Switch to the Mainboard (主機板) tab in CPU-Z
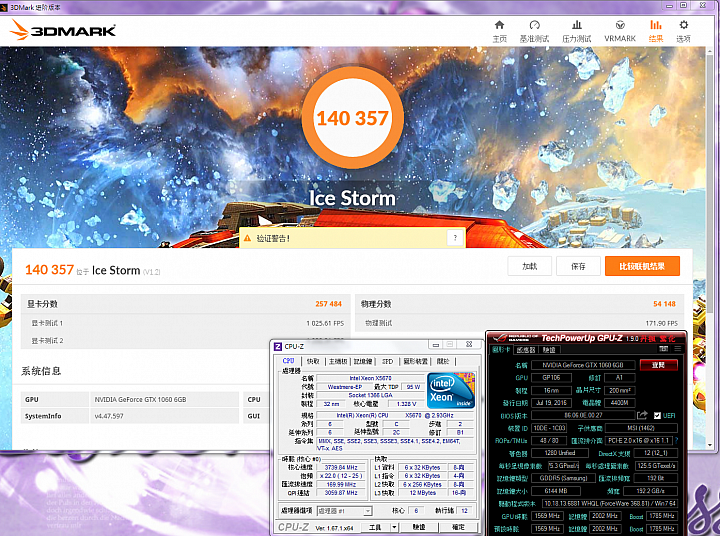 (338, 361)
